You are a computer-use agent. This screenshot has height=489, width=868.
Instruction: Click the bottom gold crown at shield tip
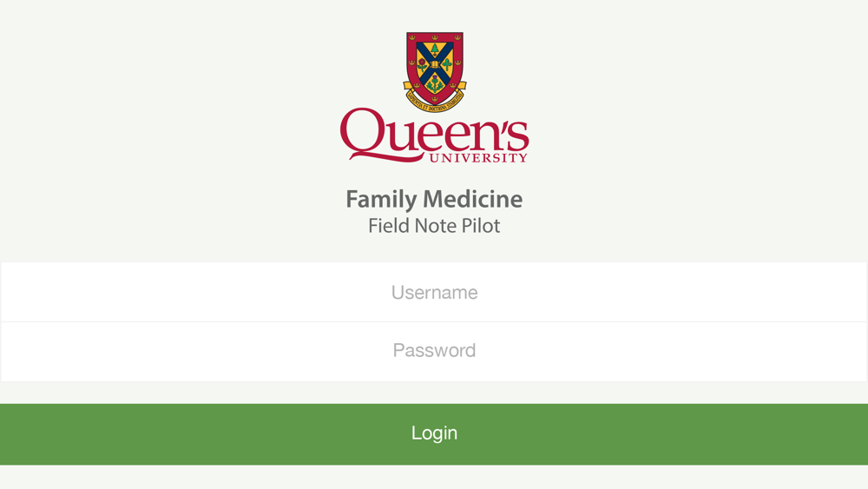point(435,99)
